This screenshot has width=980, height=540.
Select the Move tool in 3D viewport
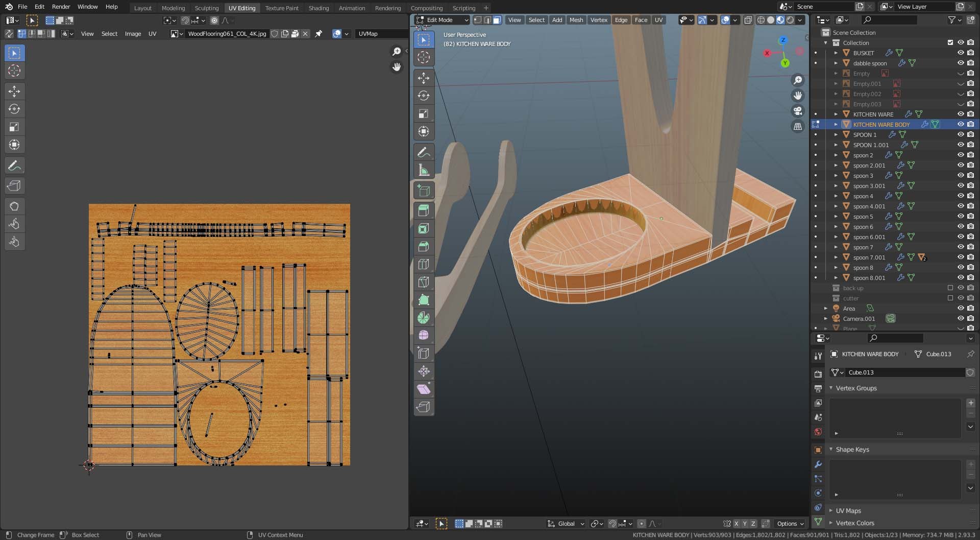coord(424,78)
